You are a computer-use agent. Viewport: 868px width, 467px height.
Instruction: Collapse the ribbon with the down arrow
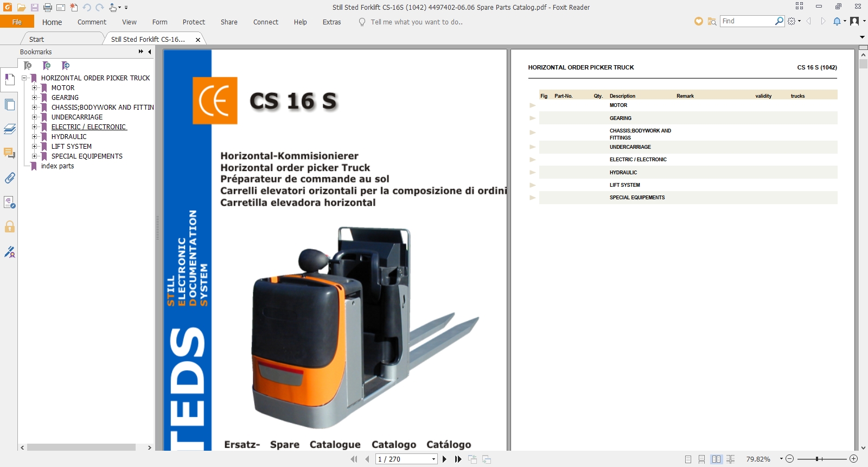[862, 37]
